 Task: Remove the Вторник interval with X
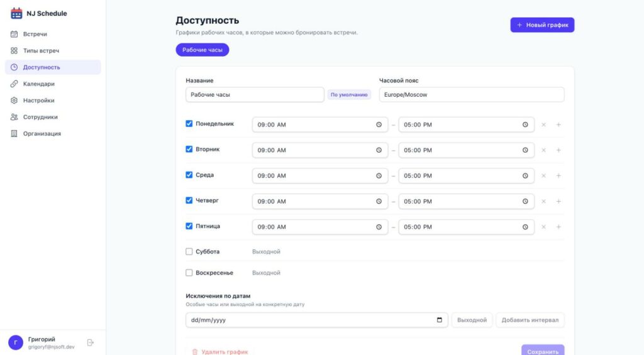(x=543, y=150)
